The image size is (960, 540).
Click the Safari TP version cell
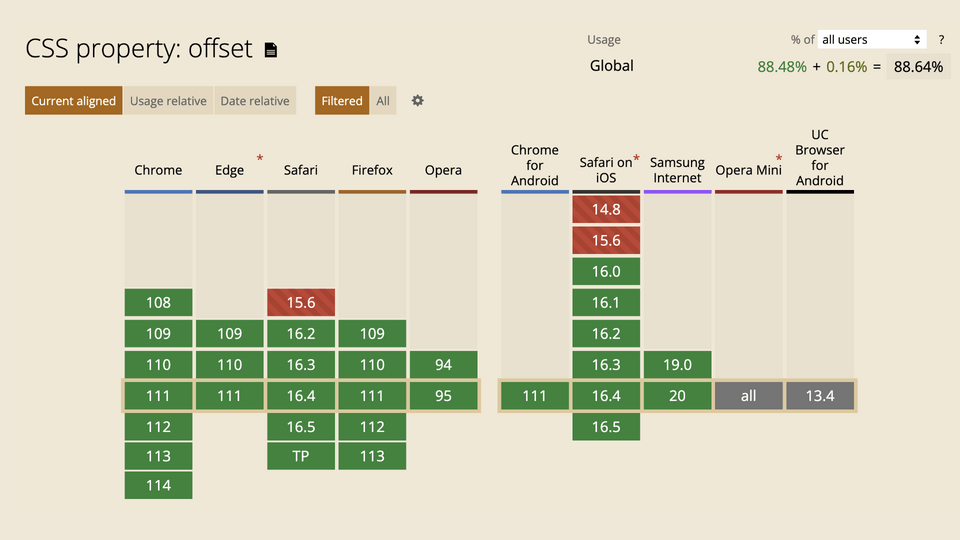point(301,456)
